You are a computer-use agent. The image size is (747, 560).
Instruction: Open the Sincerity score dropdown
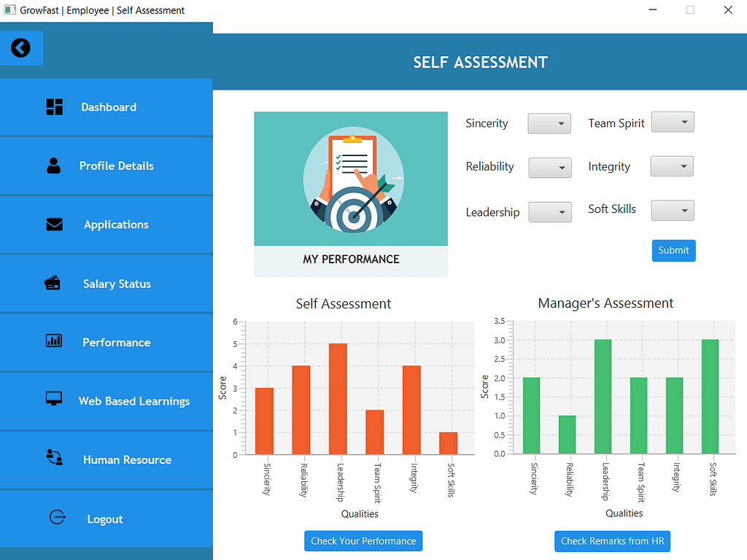(x=549, y=124)
